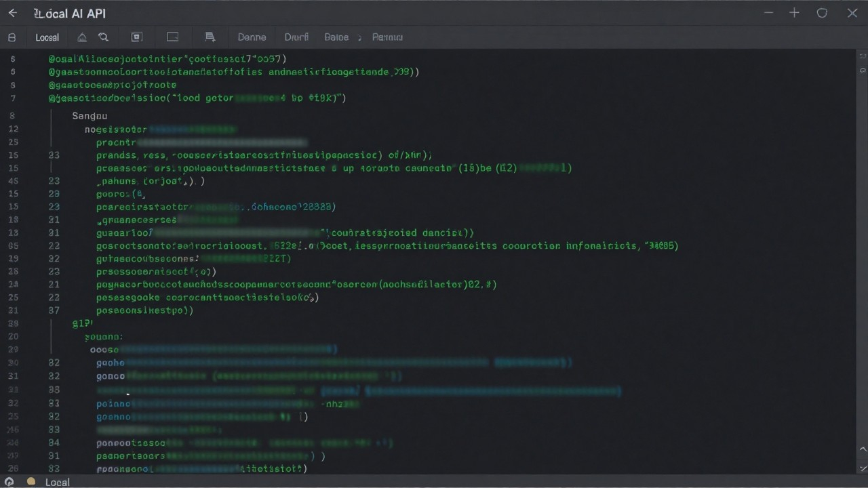Click the tan dot in the status bar
The width and height of the screenshot is (868, 488).
(31, 481)
